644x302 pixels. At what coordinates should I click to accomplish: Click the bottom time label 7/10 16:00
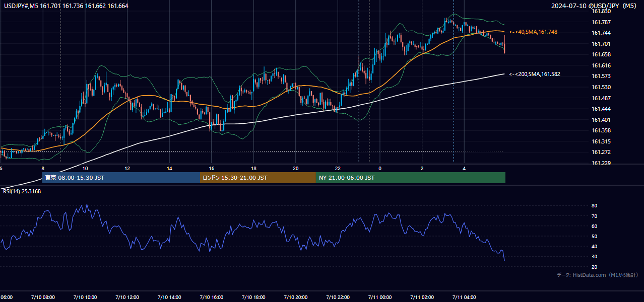tap(211, 297)
